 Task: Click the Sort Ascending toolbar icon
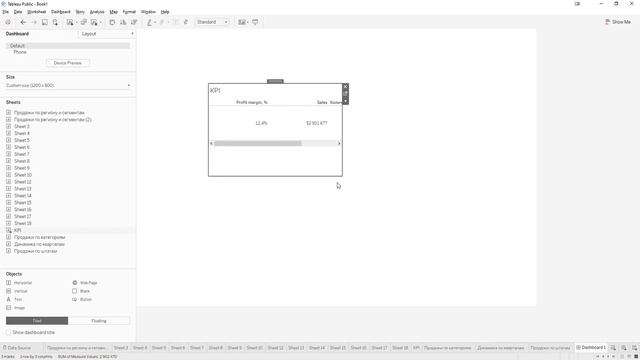click(x=123, y=22)
